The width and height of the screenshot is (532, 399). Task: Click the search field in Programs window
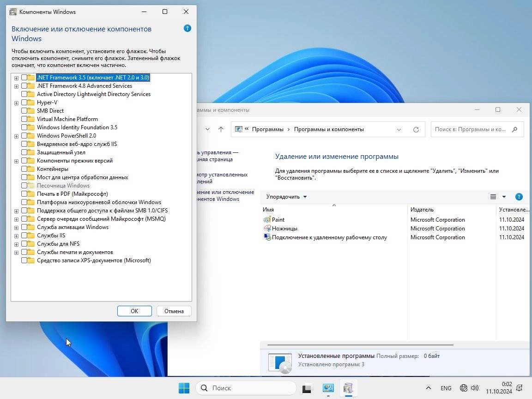478,129
